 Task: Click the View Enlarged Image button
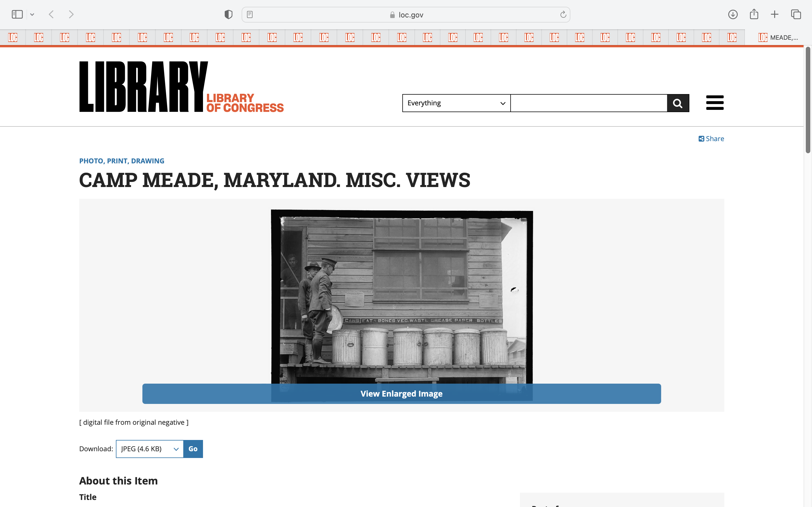tap(401, 394)
